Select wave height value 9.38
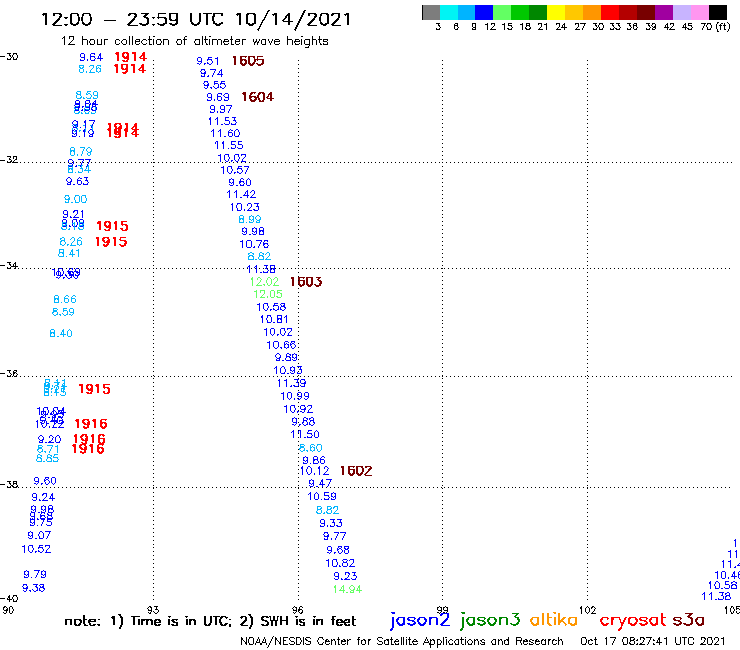Screen dimensions: 740x650 pyautogui.click(x=34, y=588)
